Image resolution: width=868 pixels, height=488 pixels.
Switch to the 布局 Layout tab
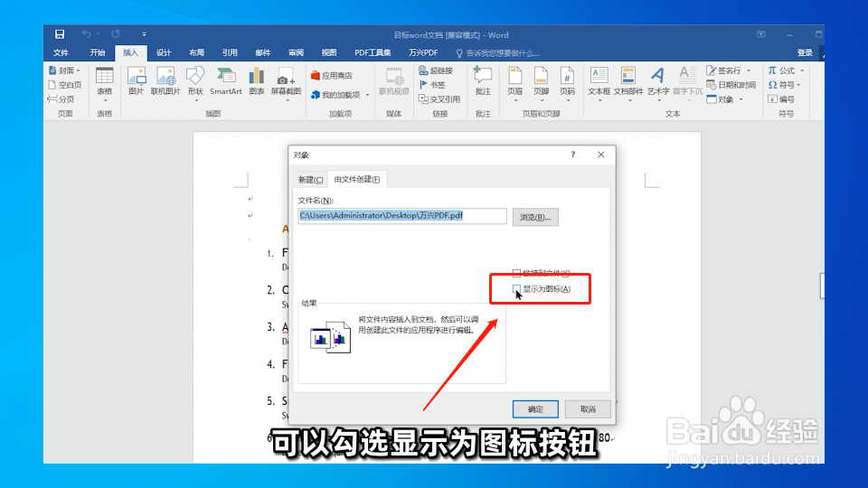[x=196, y=52]
